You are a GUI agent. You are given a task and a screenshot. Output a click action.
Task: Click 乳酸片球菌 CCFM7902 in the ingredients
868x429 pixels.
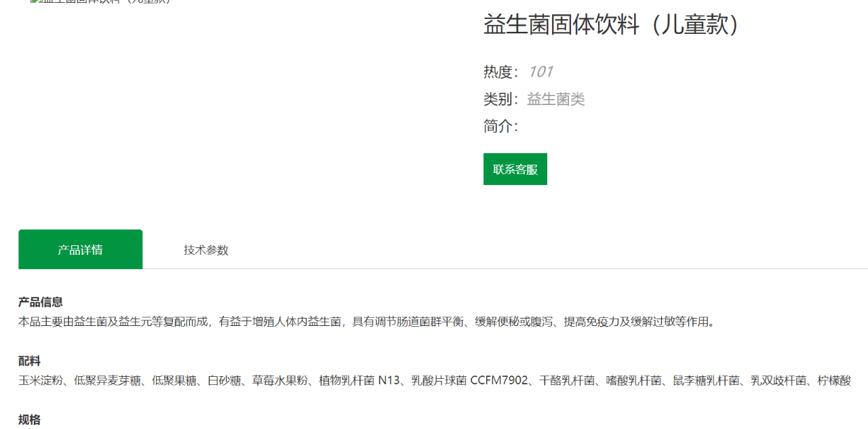point(469,381)
